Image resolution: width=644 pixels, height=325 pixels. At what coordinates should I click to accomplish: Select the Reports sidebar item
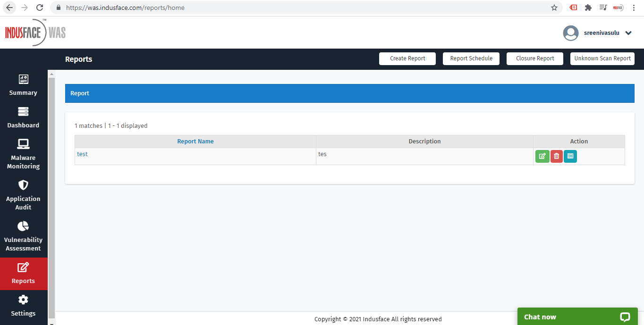[x=24, y=274]
